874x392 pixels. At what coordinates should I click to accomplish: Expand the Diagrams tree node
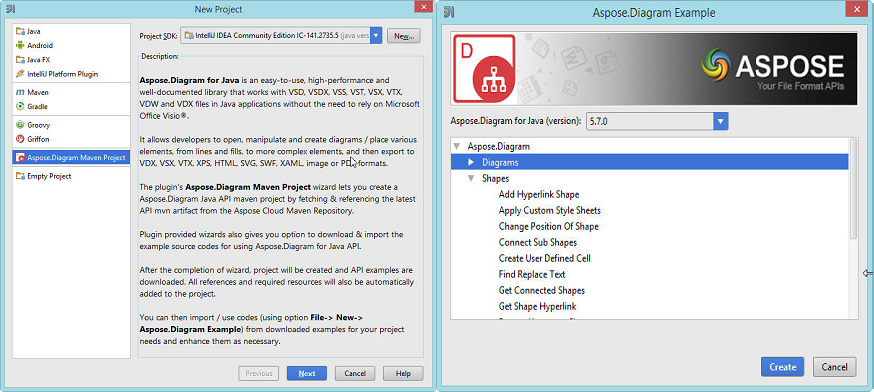tap(471, 162)
